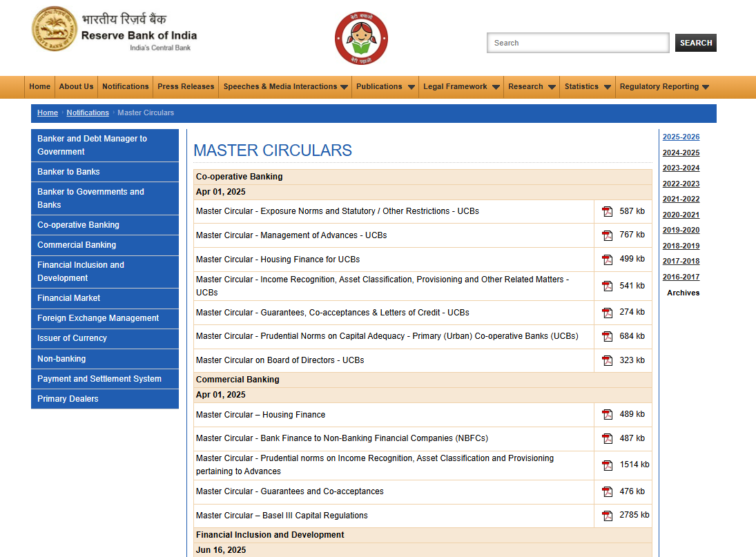This screenshot has width=756, height=557.
Task: Expand the Legal Framework dropdown menu
Action: (461, 87)
